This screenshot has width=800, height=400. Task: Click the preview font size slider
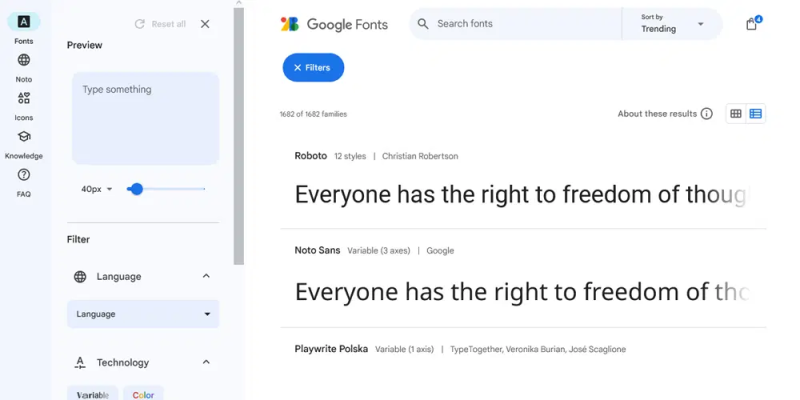point(166,189)
